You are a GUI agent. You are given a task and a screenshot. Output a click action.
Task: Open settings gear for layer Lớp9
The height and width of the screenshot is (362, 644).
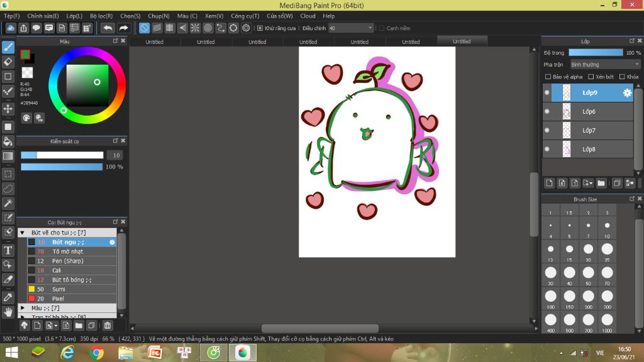pos(627,93)
